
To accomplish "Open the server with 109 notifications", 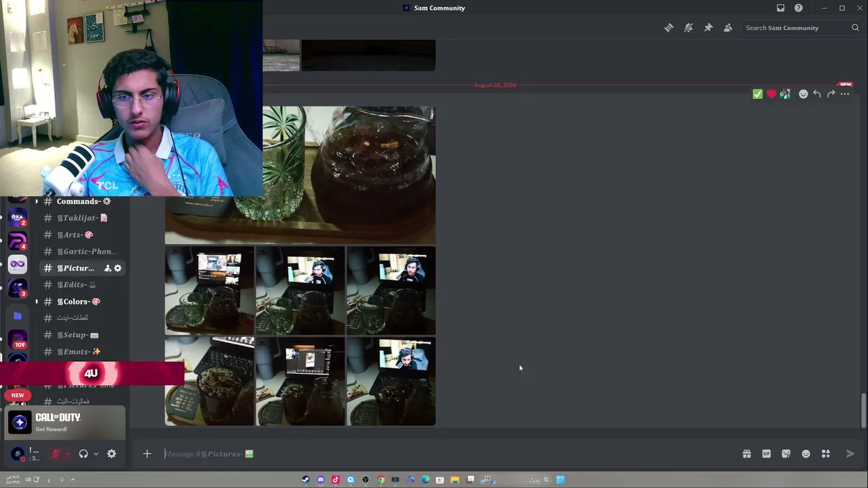I will coord(18,340).
